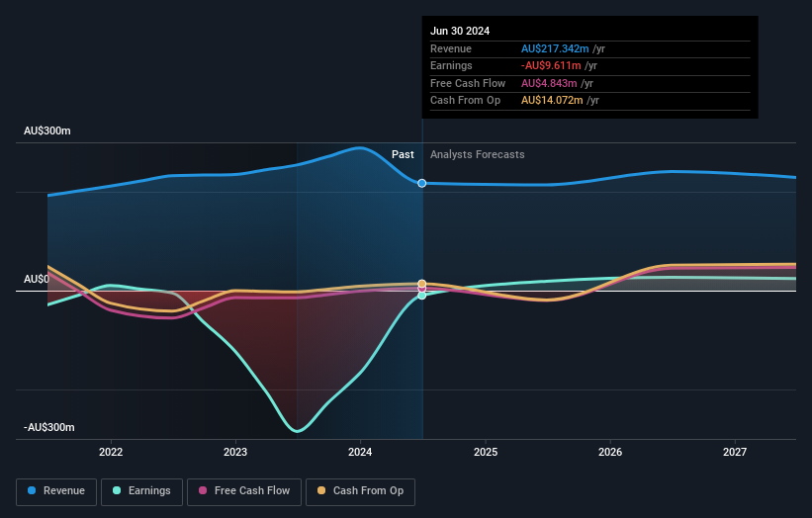Click the AU$300m y-axis label
812x518 pixels.
point(47,130)
